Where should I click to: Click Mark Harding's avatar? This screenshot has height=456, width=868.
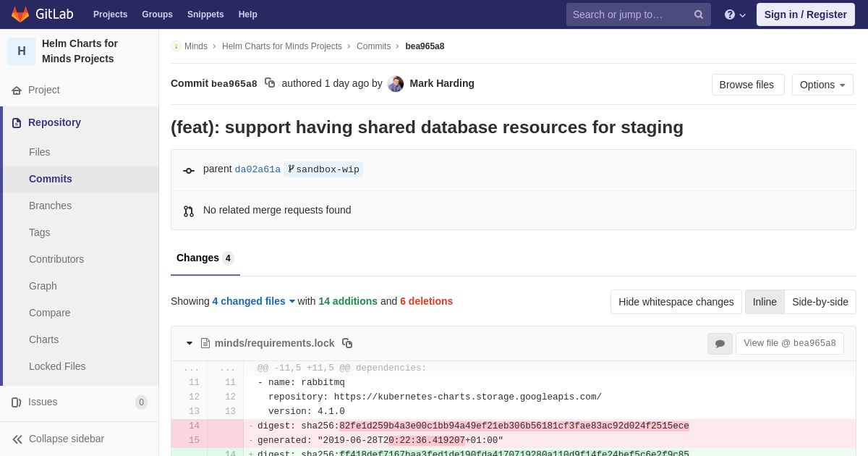click(x=396, y=84)
